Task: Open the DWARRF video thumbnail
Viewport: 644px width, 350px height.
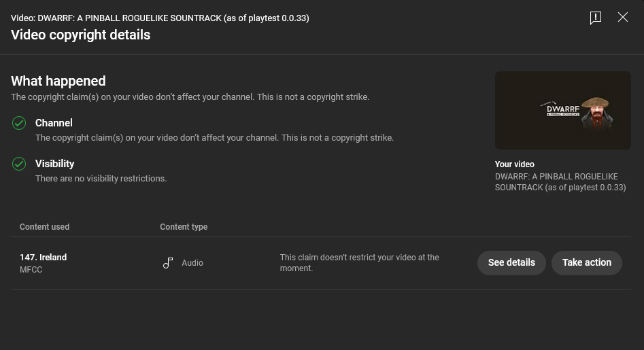Action: coord(562,110)
